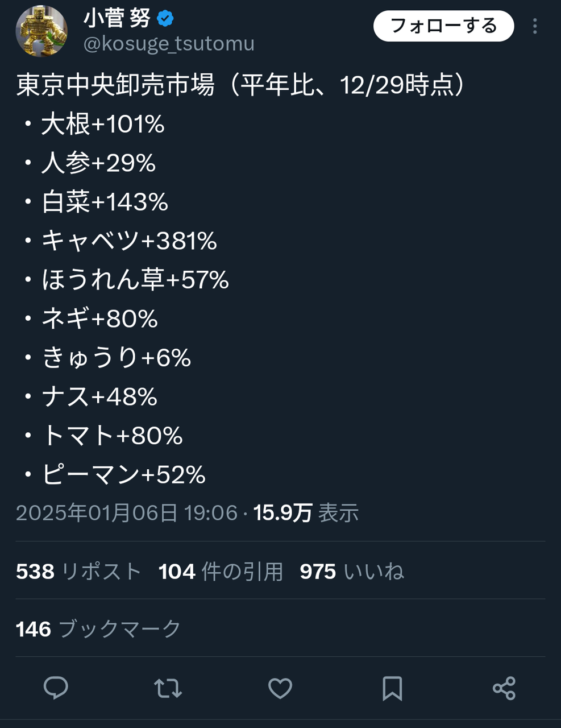Click the blue verified badge
This screenshot has height=728, width=561.
[x=165, y=19]
